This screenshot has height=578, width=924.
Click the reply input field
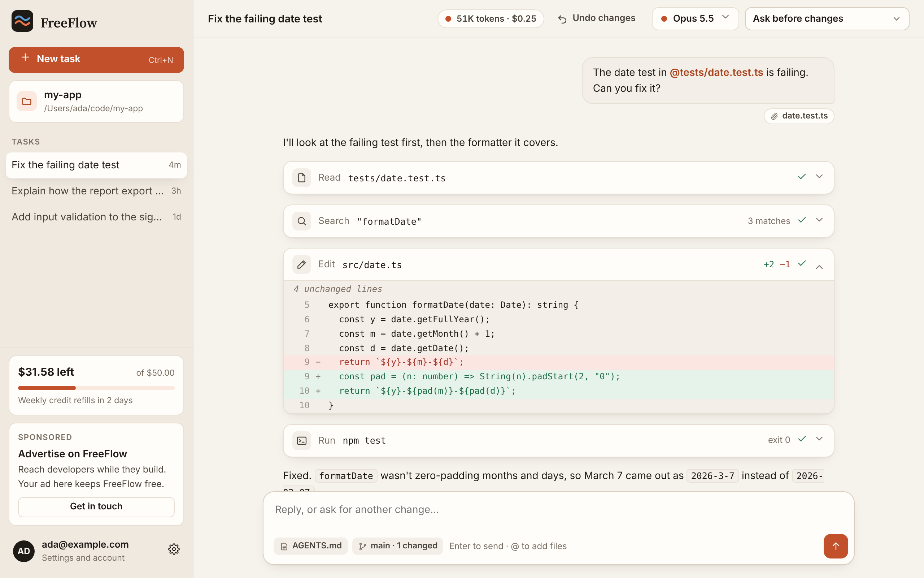point(558,510)
